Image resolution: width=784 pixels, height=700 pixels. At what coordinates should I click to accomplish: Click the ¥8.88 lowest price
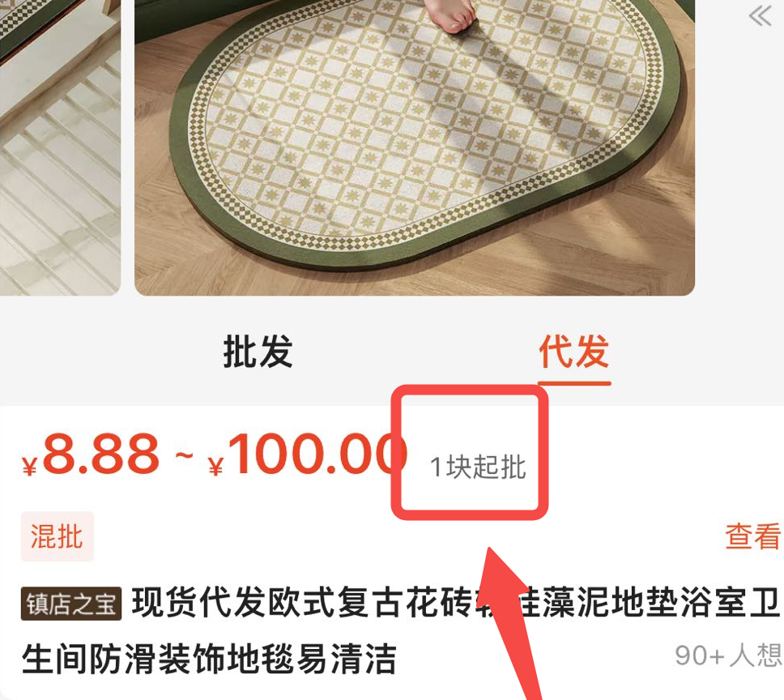91,454
